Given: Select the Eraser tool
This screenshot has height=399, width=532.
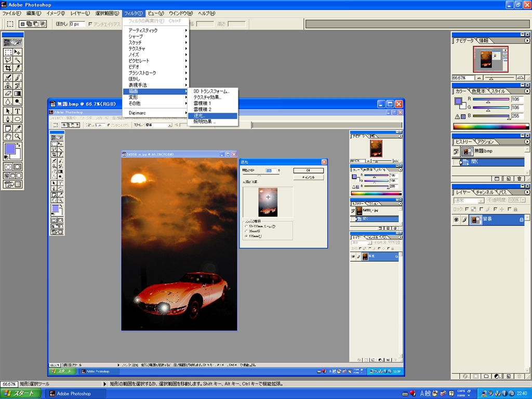Looking at the screenshot, I should click(8, 94).
